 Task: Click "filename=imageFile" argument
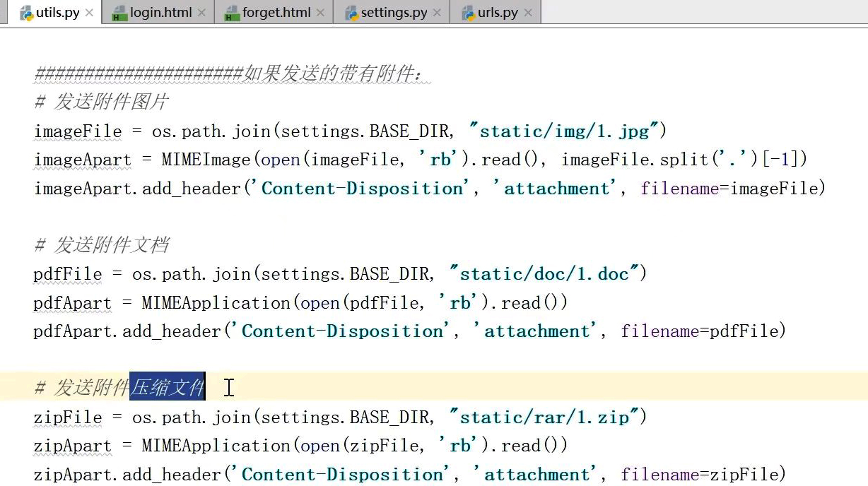point(729,189)
